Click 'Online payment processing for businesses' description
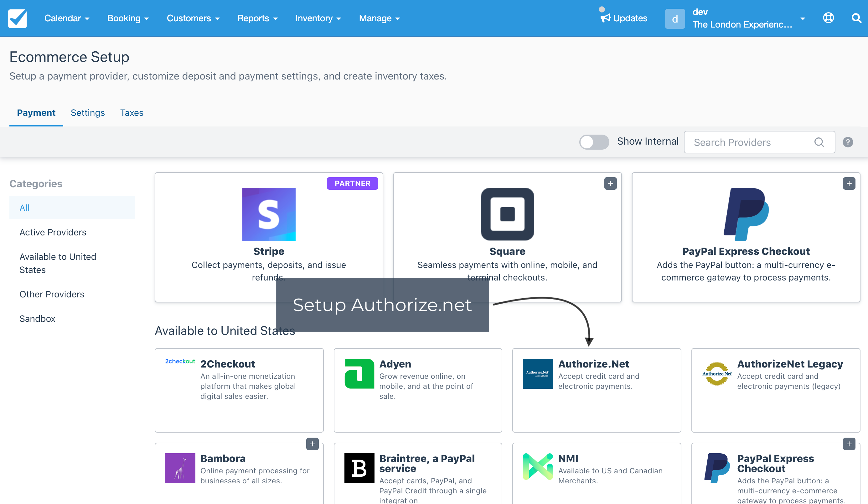Image resolution: width=868 pixels, height=504 pixels. pos(255,476)
